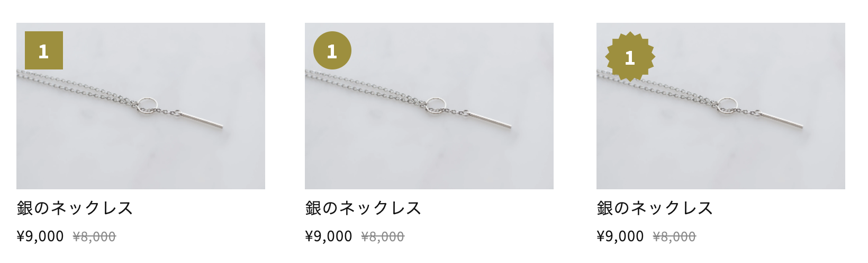868x263 pixels.
Task: Click the silver ring in circle-badge photo
Action: [436, 106]
